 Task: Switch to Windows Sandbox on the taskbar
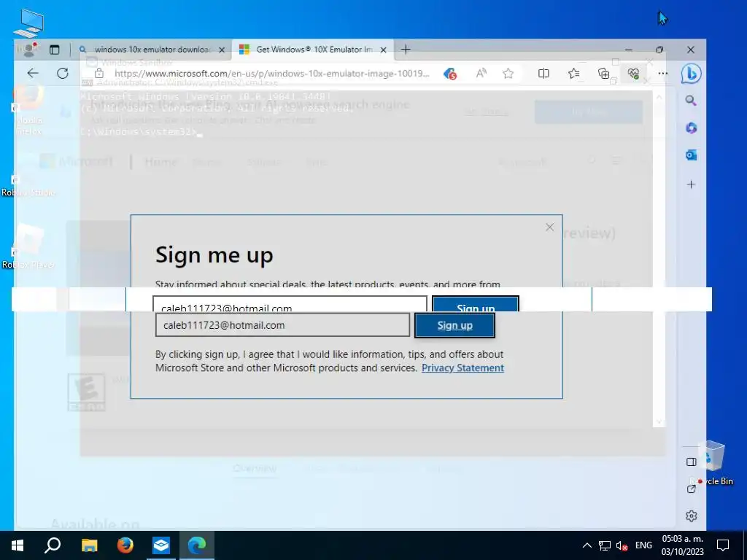[x=161, y=545]
